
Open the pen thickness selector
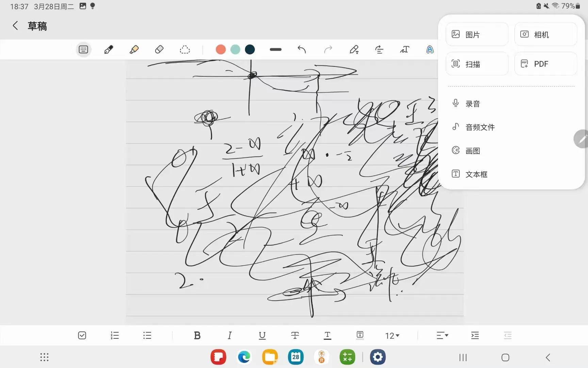pos(275,50)
